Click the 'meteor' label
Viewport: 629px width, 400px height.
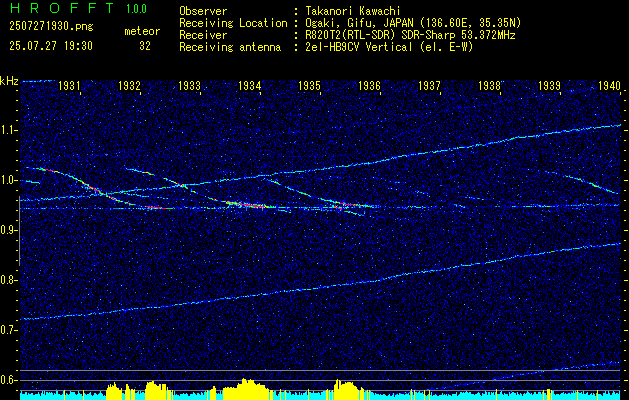point(142,31)
